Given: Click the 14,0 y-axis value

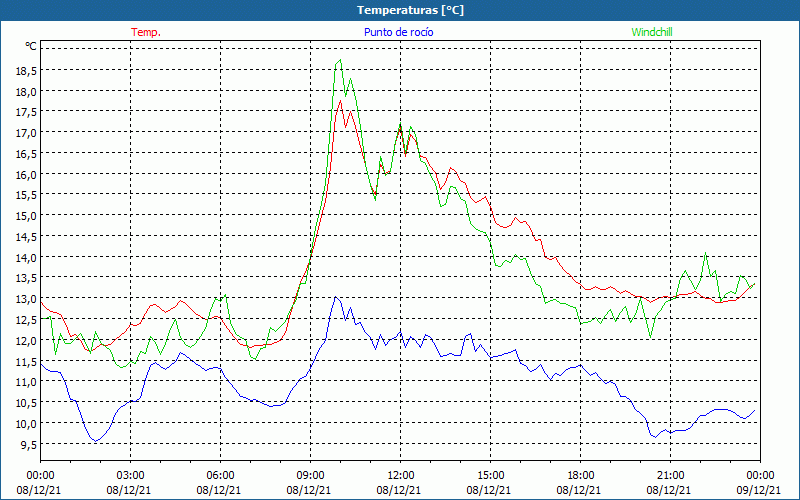Looking at the screenshot, I should click(27, 257).
